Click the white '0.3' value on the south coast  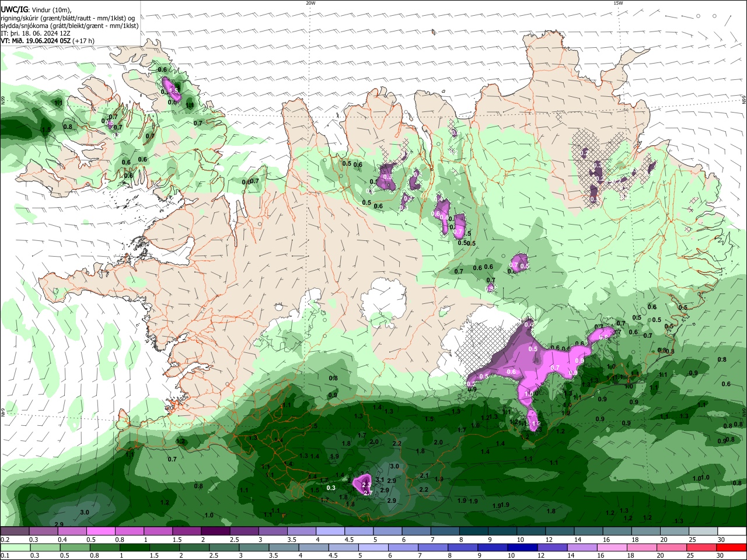click(x=331, y=488)
